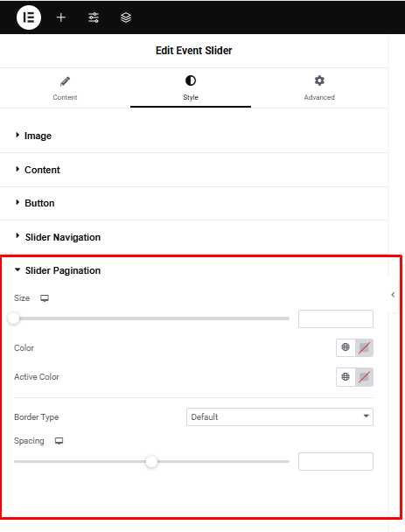Click the globe icon beside Color
Image resolution: width=405 pixels, height=532 pixels.
346,347
